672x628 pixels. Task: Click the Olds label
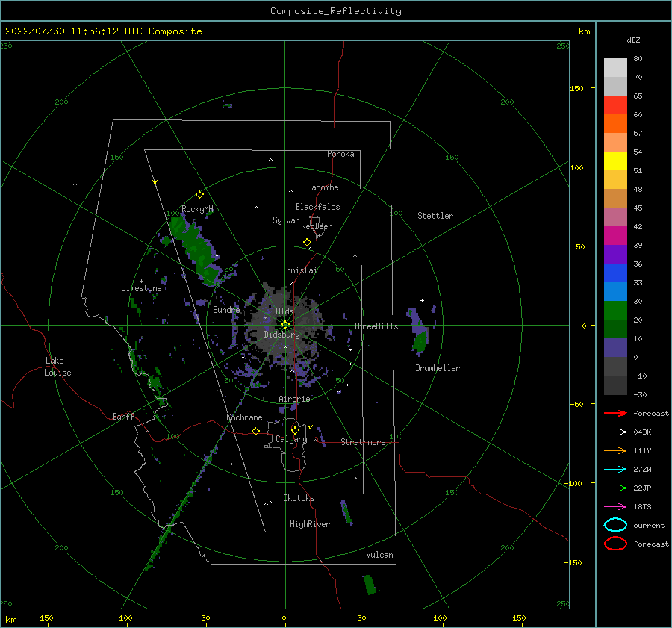(284, 311)
